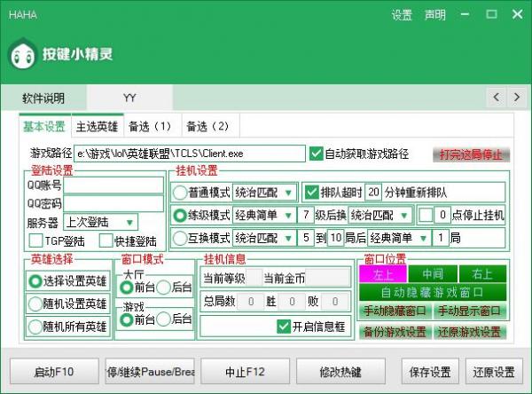This screenshot has height=394, width=532.
Task: Select the 互换模式 radio button
Action: coord(180,238)
